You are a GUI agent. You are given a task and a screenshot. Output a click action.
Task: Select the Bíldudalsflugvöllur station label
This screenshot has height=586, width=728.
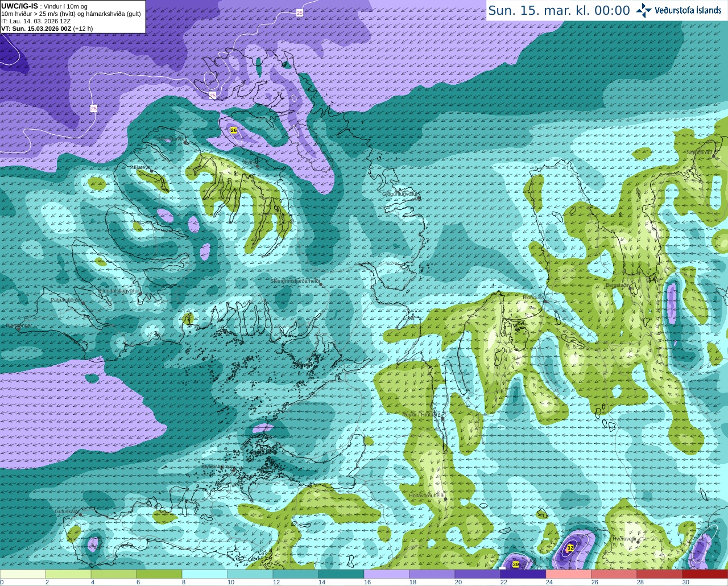coord(118,290)
